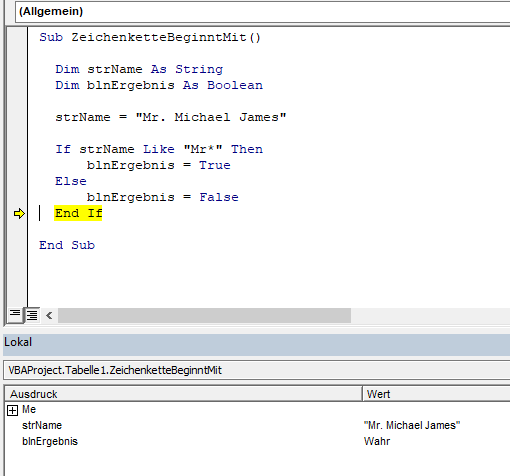Click the End Sub line
Viewport: 510px width, 476px height.
click(67, 245)
